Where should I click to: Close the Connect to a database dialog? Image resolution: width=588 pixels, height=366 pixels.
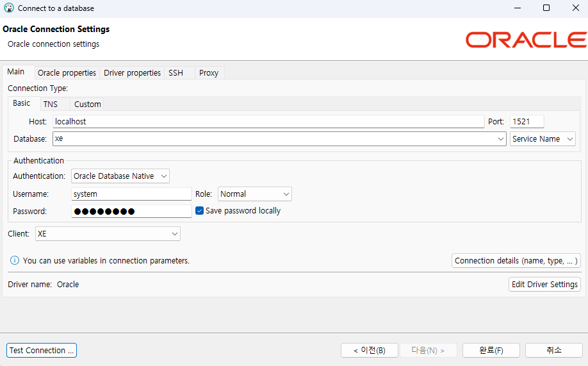click(576, 8)
